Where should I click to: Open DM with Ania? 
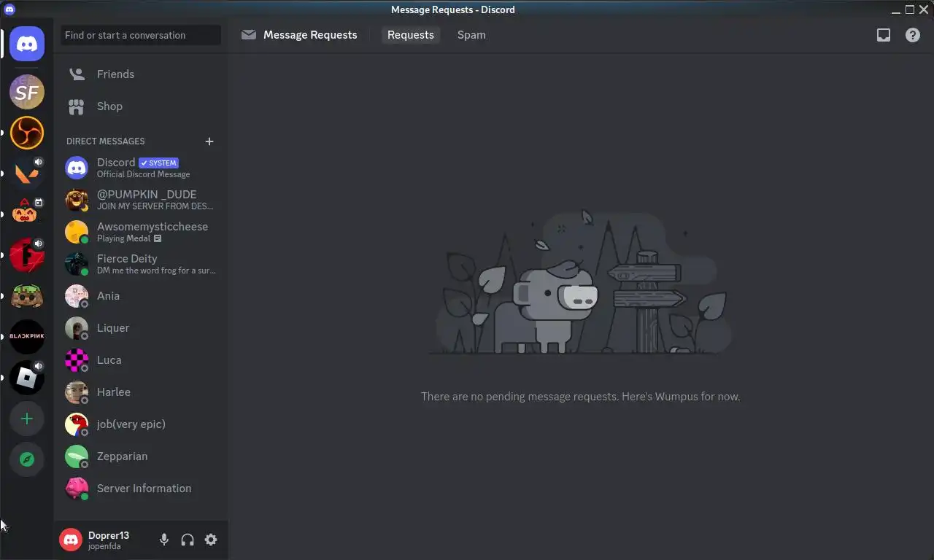[x=140, y=296]
